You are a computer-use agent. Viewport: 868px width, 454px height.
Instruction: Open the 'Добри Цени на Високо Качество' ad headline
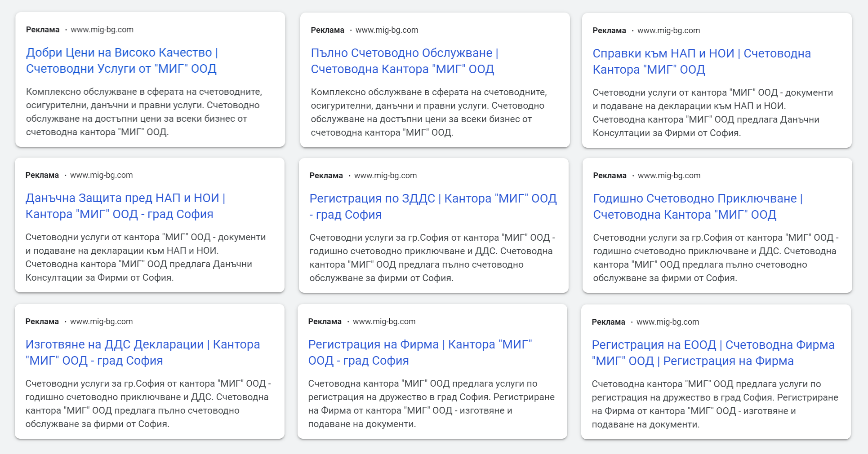(x=122, y=61)
